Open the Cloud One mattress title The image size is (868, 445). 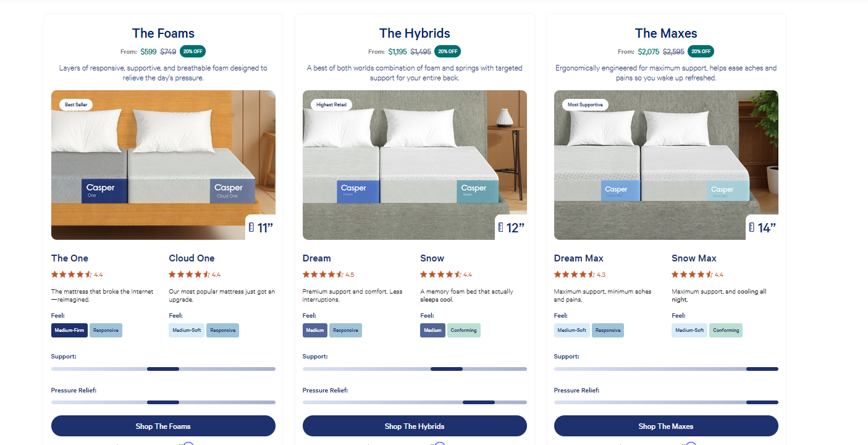tap(192, 258)
